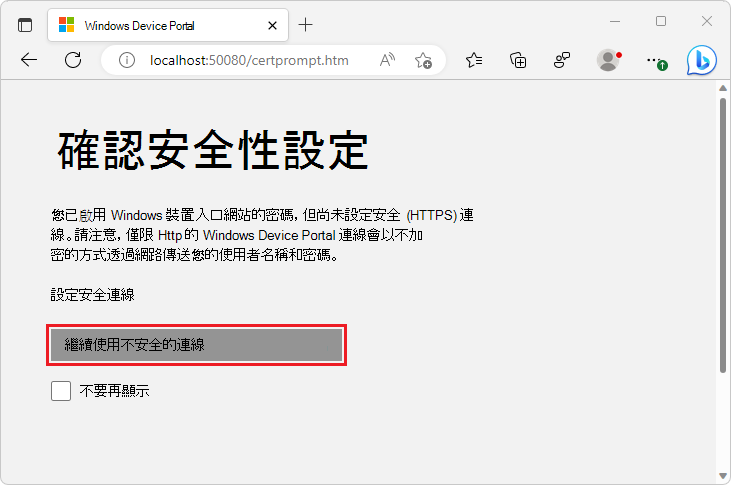Click the scrollbar down arrow
Screen dimensions: 731x485
click(x=723, y=476)
